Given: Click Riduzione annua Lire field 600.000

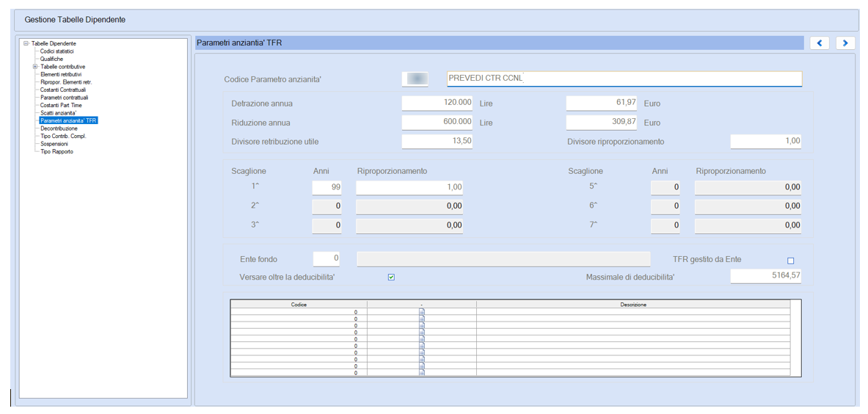Looking at the screenshot, I should pos(437,123).
